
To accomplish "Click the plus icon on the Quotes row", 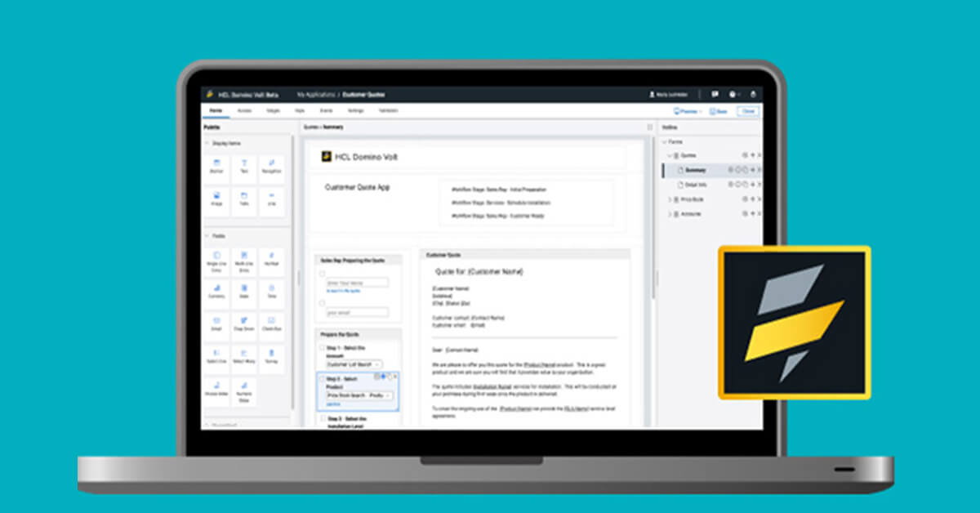I will click(x=752, y=155).
